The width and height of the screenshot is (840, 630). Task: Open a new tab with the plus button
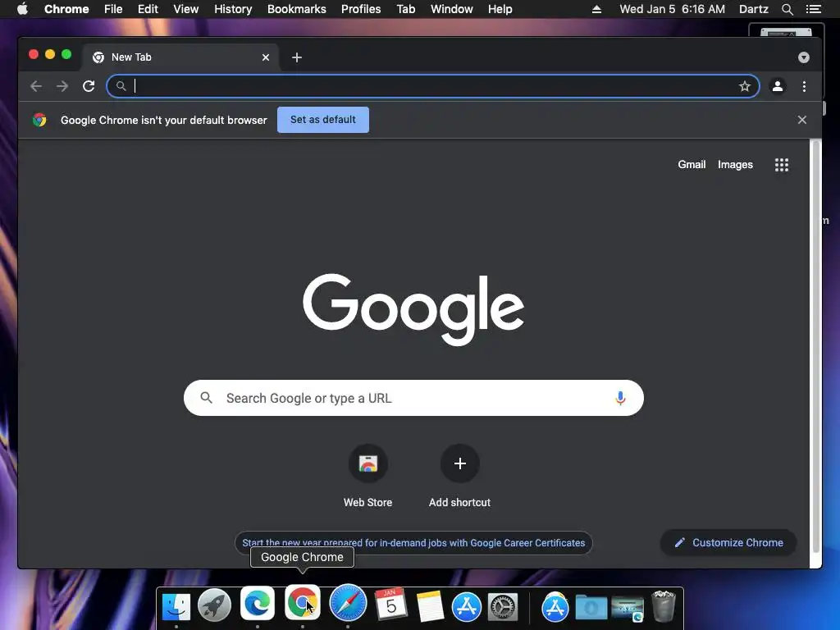pos(297,57)
